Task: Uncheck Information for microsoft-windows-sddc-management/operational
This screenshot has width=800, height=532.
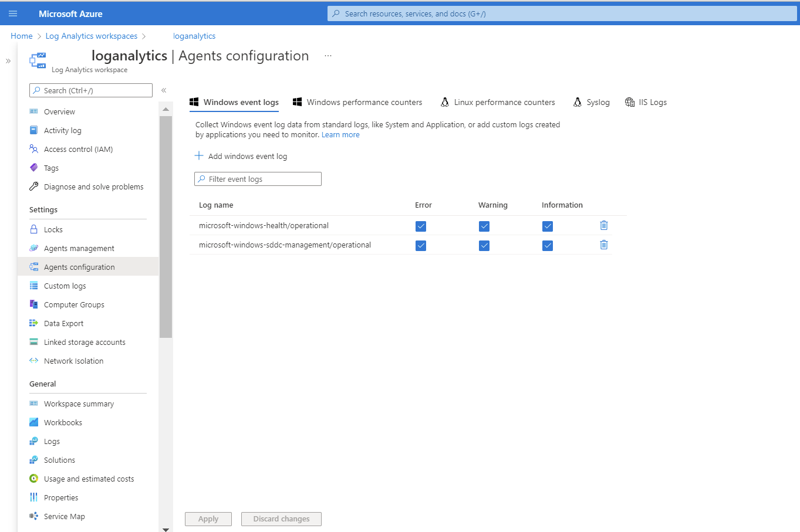Action: (x=548, y=245)
